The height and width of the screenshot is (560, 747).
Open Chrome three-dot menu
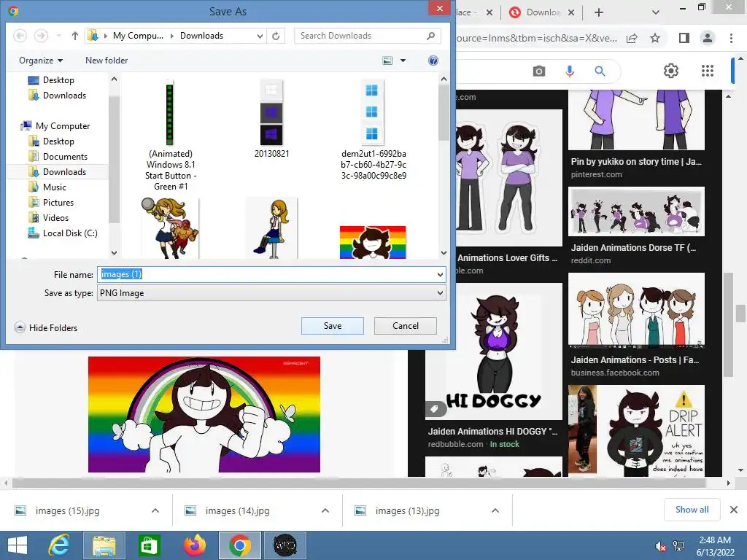(731, 38)
